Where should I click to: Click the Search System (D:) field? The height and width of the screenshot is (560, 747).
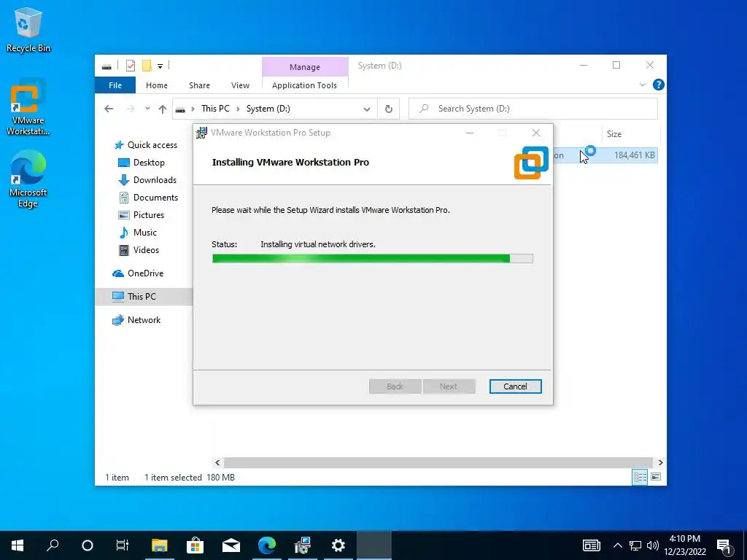tap(533, 109)
